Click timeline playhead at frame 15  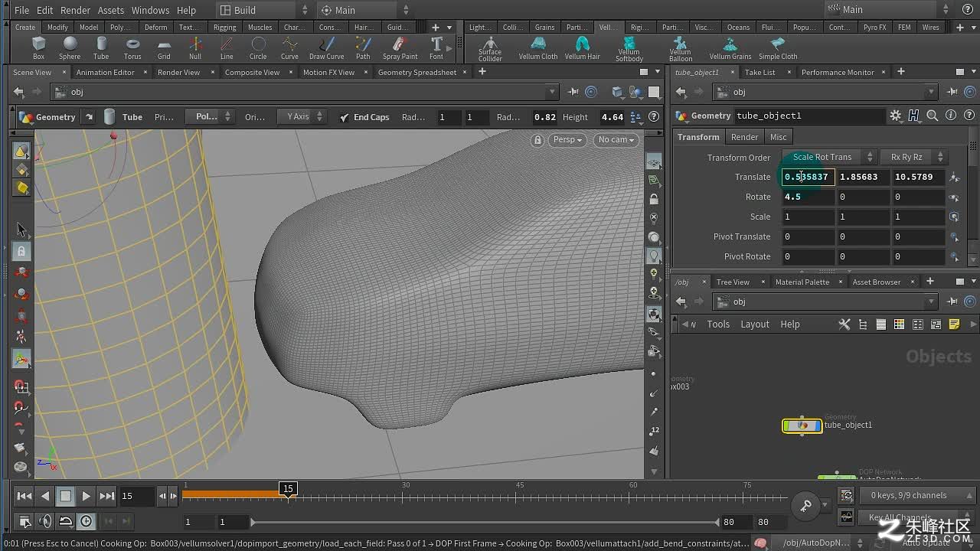point(288,489)
